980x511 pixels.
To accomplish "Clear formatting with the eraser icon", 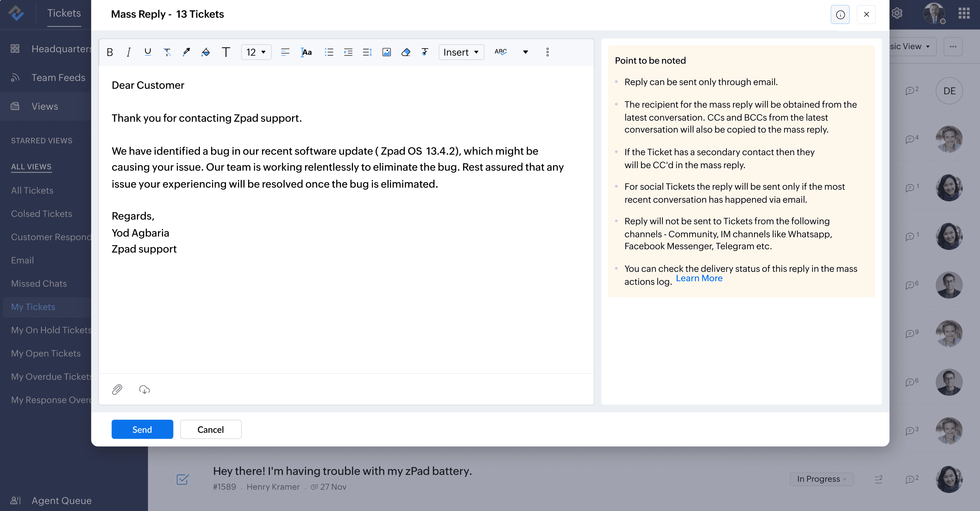I will [406, 52].
